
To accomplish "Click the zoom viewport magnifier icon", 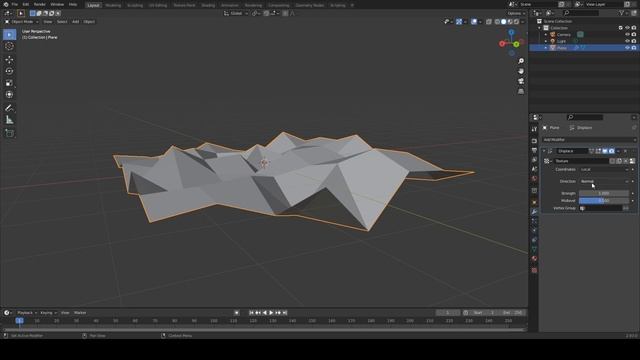I will coord(521,61).
